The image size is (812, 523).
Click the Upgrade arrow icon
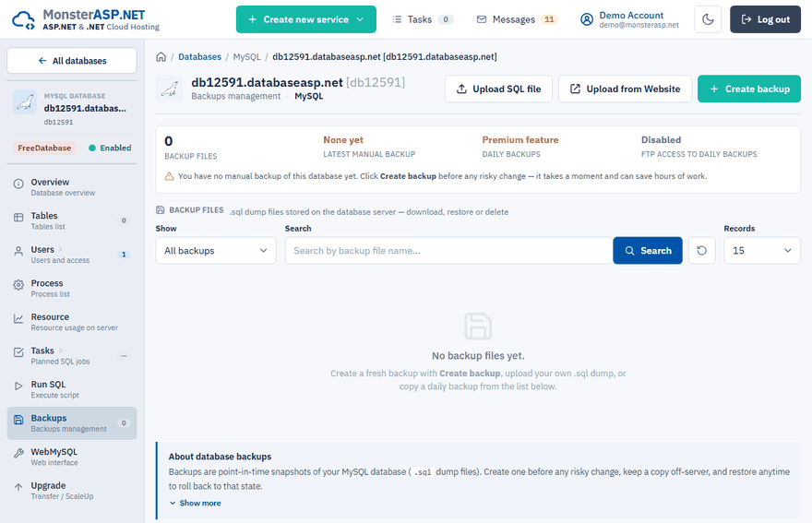(18, 487)
